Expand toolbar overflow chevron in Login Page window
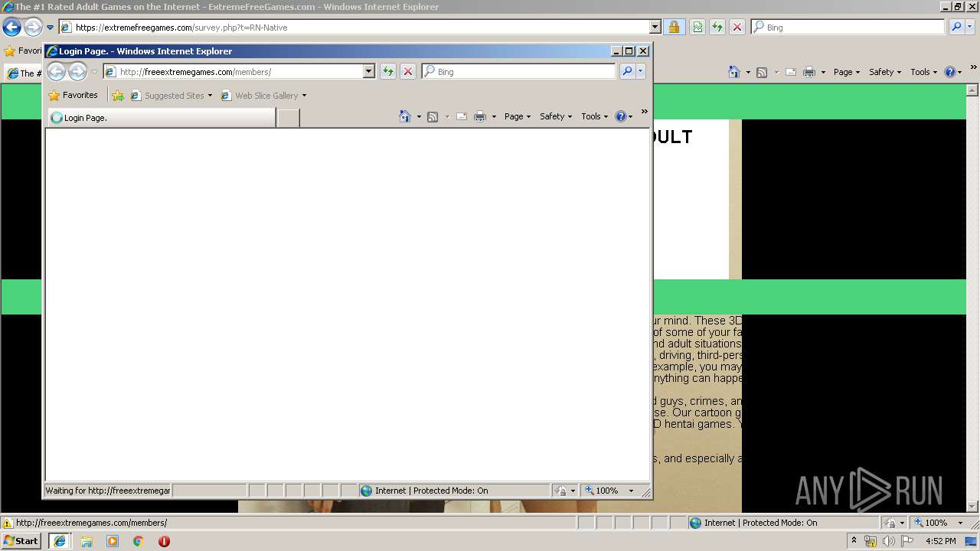The height and width of the screenshot is (551, 980). tap(645, 112)
